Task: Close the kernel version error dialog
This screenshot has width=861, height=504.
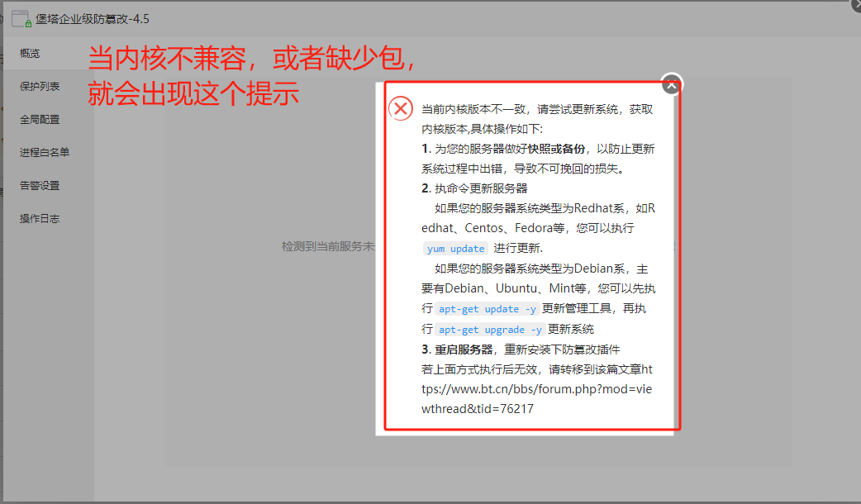Action: pyautogui.click(x=672, y=84)
